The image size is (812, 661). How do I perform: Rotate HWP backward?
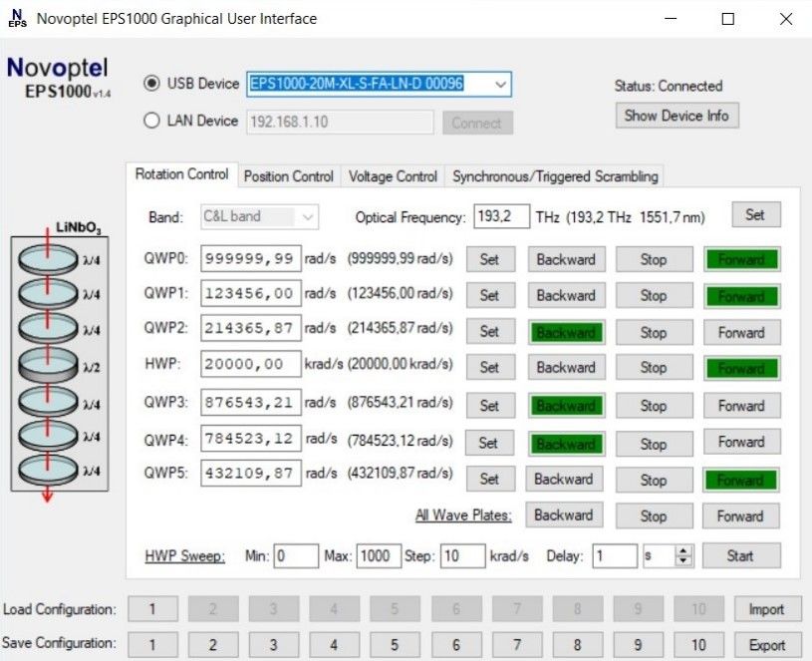pos(566,367)
